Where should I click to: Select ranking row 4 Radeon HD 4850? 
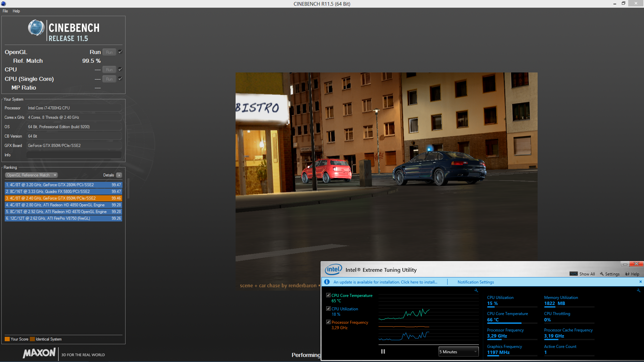(x=63, y=205)
